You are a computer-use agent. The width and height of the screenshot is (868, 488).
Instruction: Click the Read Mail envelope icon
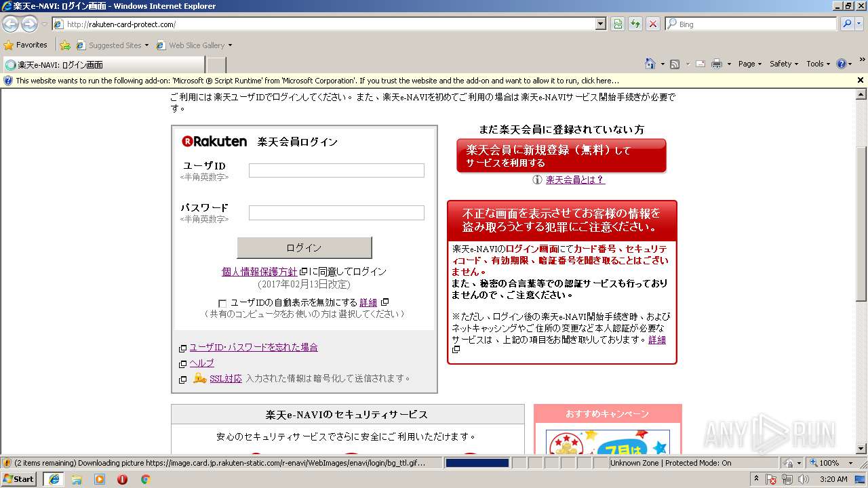click(x=700, y=64)
